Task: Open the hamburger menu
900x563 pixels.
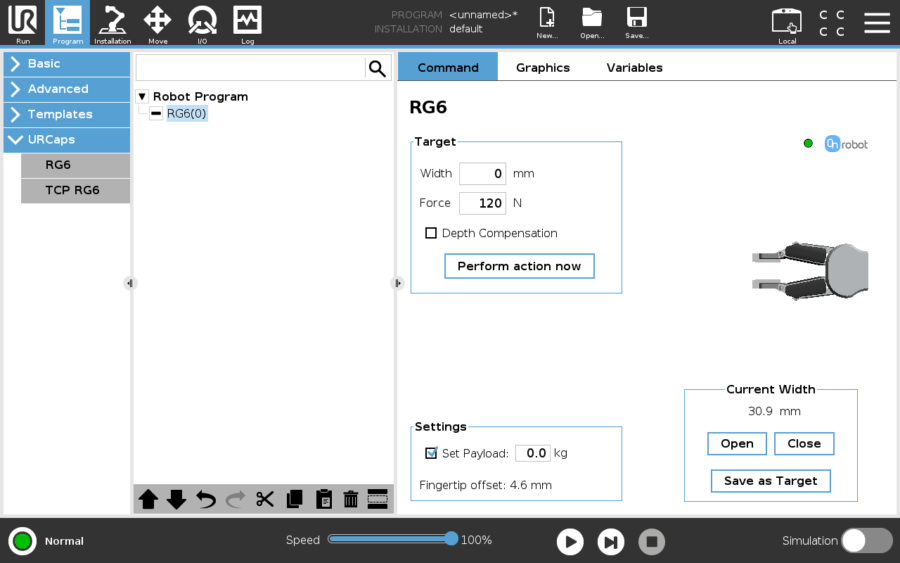Action: pyautogui.click(x=877, y=22)
